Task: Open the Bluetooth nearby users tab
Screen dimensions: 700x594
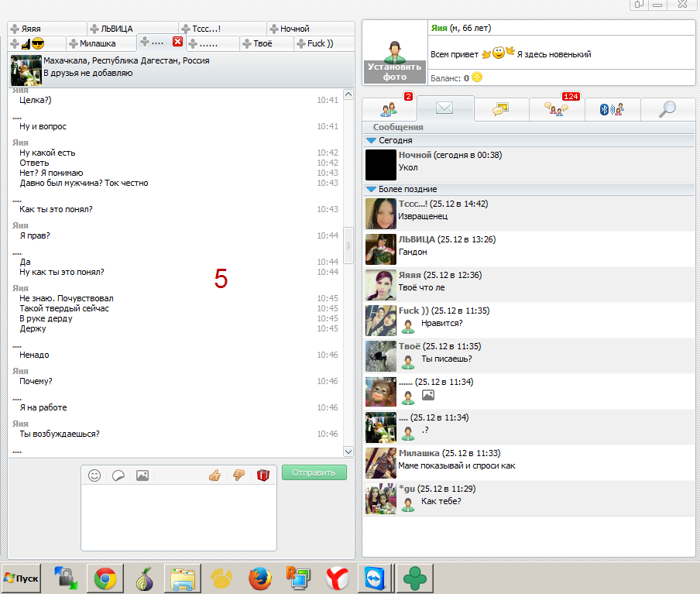Action: 612,108
